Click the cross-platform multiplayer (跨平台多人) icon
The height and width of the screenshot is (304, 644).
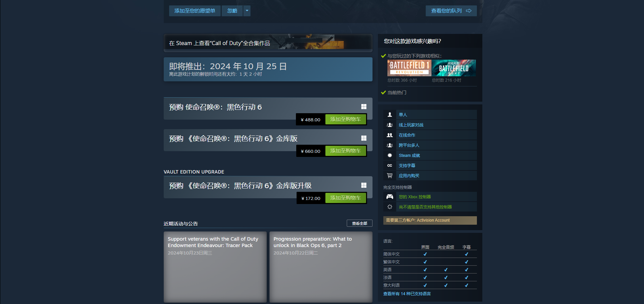coord(390,145)
